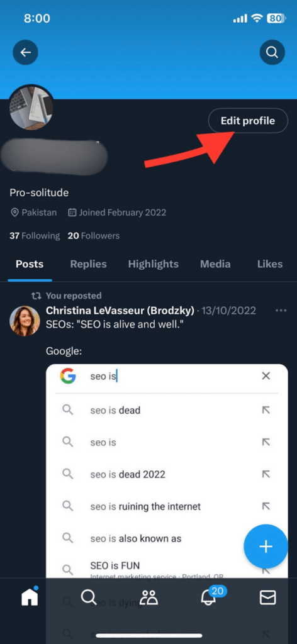Open Communities people icon in bottom bar

148,597
